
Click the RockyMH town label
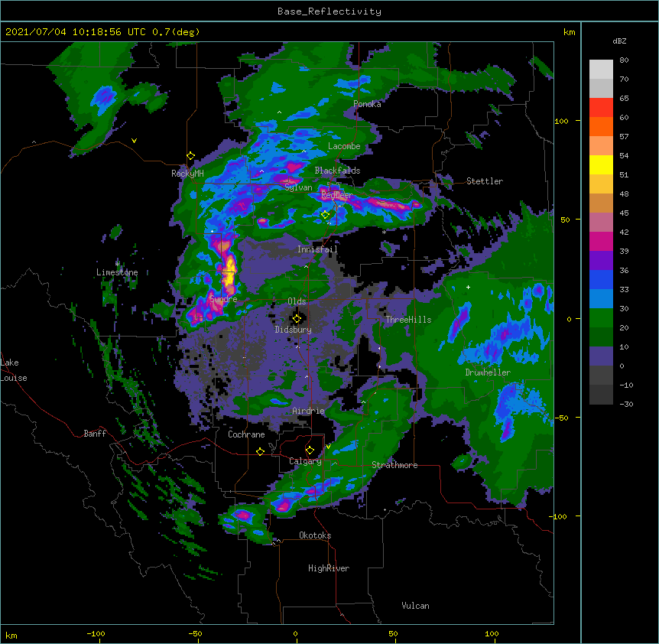[x=187, y=173]
